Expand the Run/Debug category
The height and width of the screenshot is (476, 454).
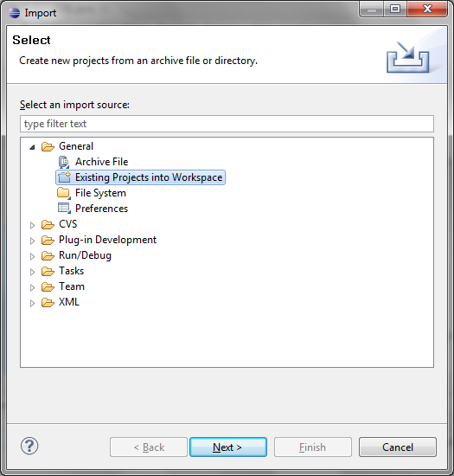click(x=32, y=256)
